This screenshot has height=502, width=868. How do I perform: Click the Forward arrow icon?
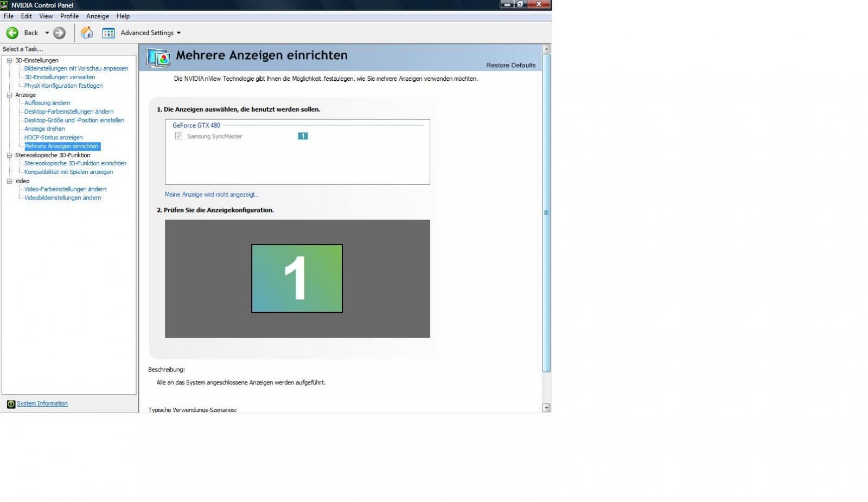pyautogui.click(x=59, y=33)
